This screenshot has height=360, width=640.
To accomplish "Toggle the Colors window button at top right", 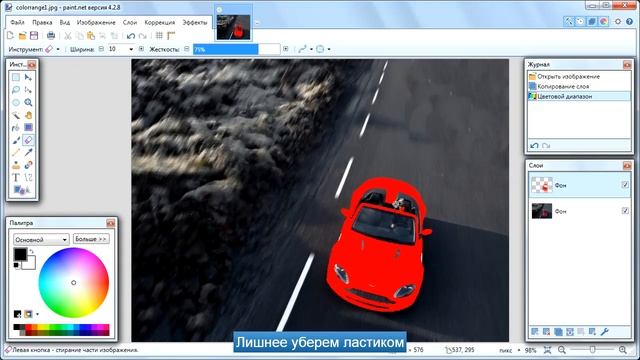I will (604, 21).
